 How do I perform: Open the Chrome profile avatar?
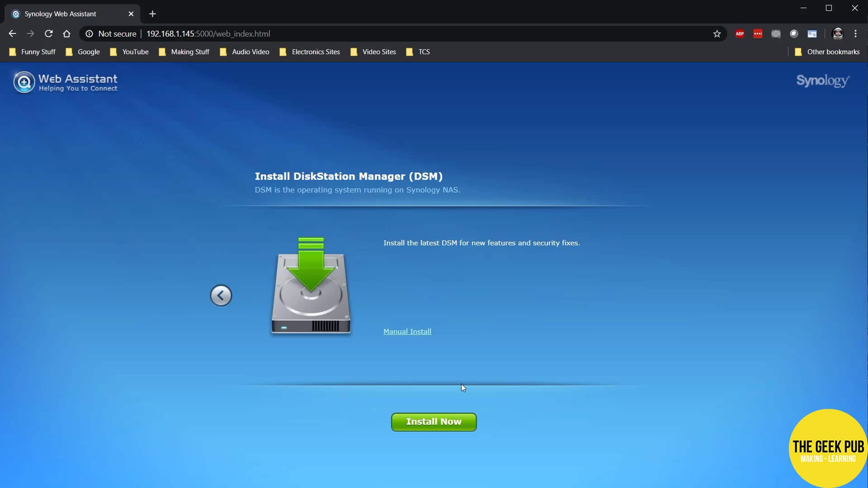(838, 33)
